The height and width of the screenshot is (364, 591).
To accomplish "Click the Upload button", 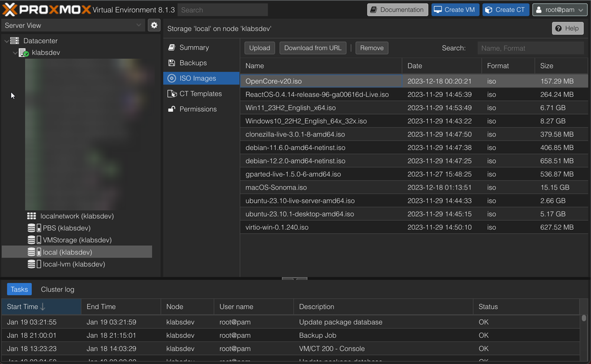I will point(259,48).
